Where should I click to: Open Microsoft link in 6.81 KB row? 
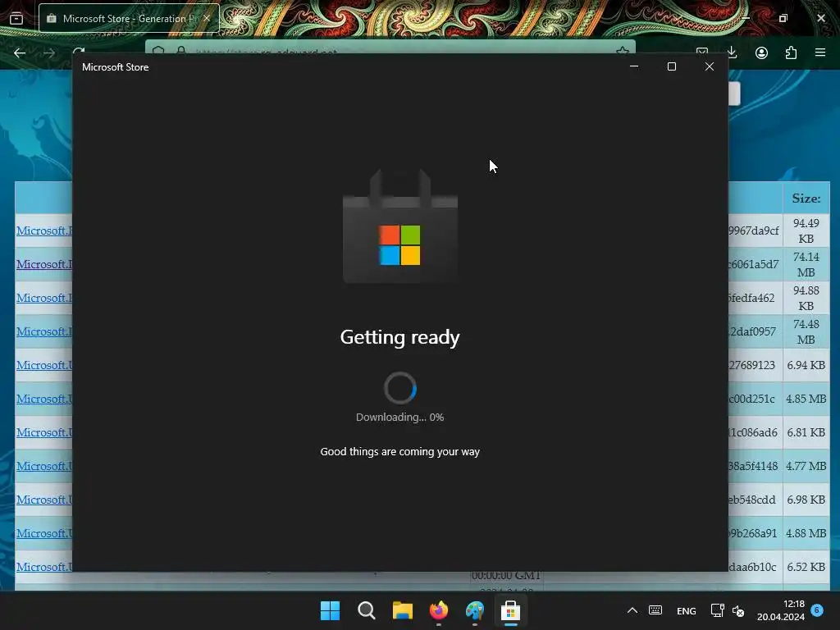pos(44,432)
